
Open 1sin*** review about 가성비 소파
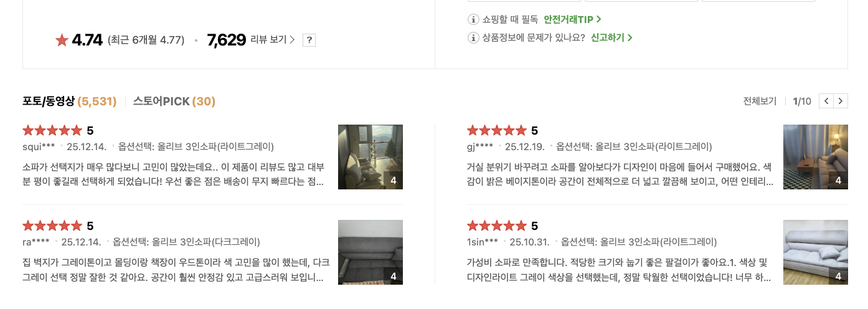tap(620, 270)
